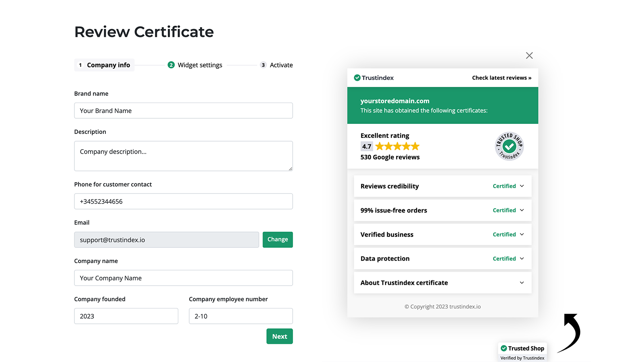
Task: Focus the Company name input
Action: coord(184,278)
